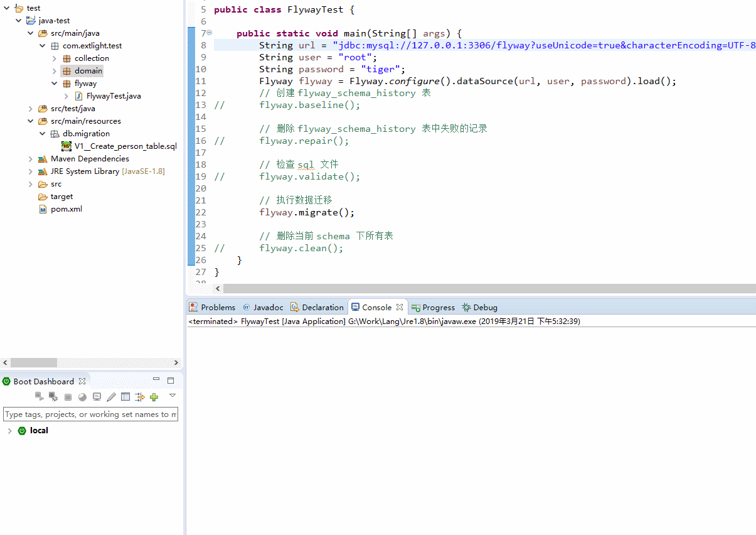Screen dimensions: 756x535
Task: Click the target folder icon
Action: coord(43,197)
